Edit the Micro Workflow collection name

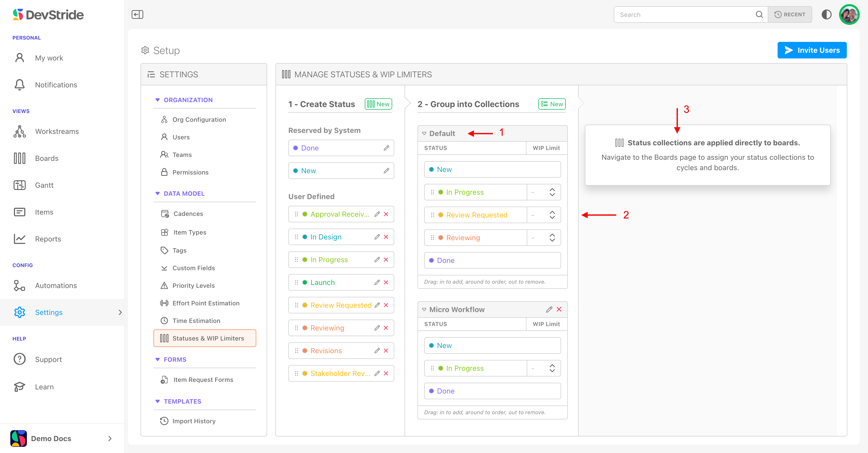pos(549,309)
